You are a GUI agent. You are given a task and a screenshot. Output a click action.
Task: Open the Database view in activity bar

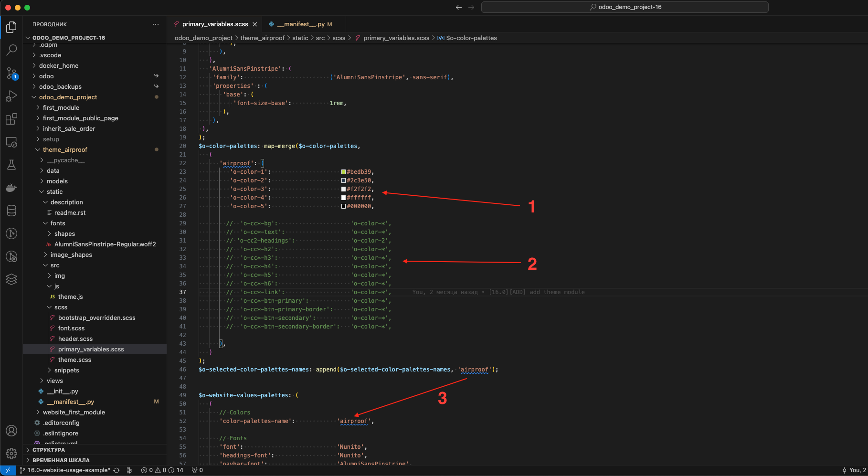click(11, 211)
